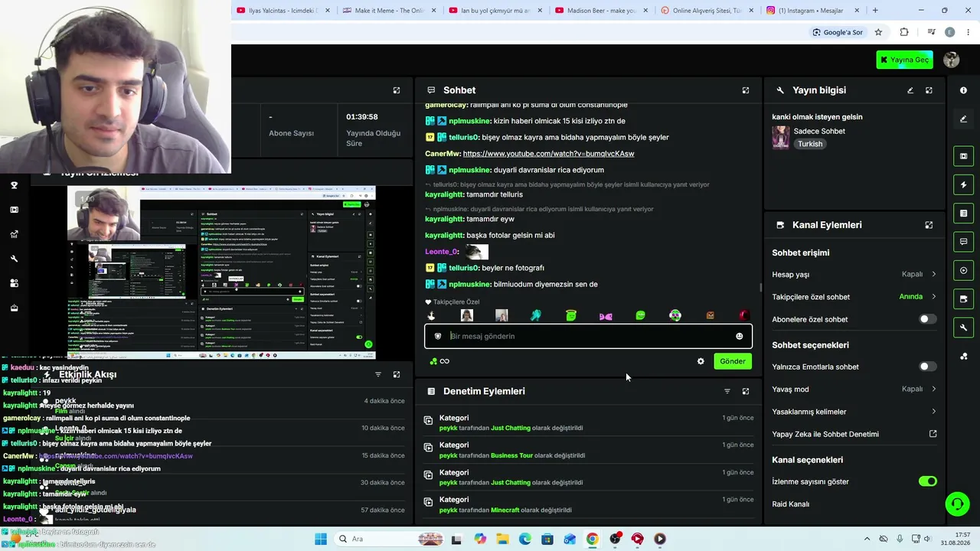Viewport: 980px width, 551px height.
Task: Expand the stats panel above the stream preview
Action: click(397, 90)
